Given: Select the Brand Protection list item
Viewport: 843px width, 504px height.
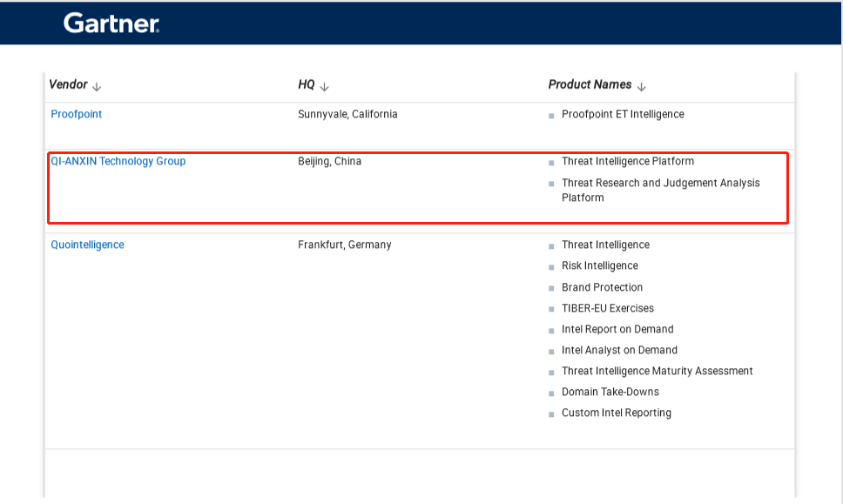Looking at the screenshot, I should 602,287.
